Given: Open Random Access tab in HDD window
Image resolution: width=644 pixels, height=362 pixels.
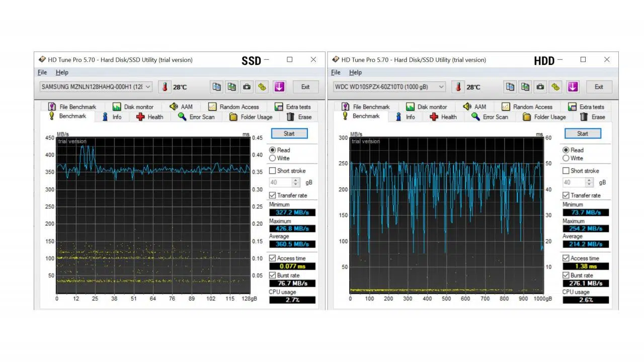Looking at the screenshot, I should pos(527,107).
